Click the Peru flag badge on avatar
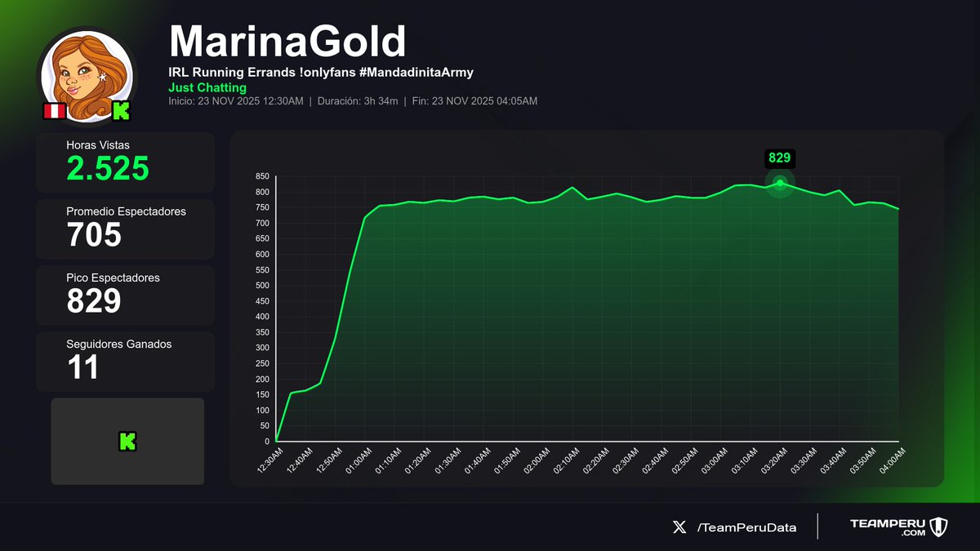This screenshot has width=980, height=551. coord(54,112)
